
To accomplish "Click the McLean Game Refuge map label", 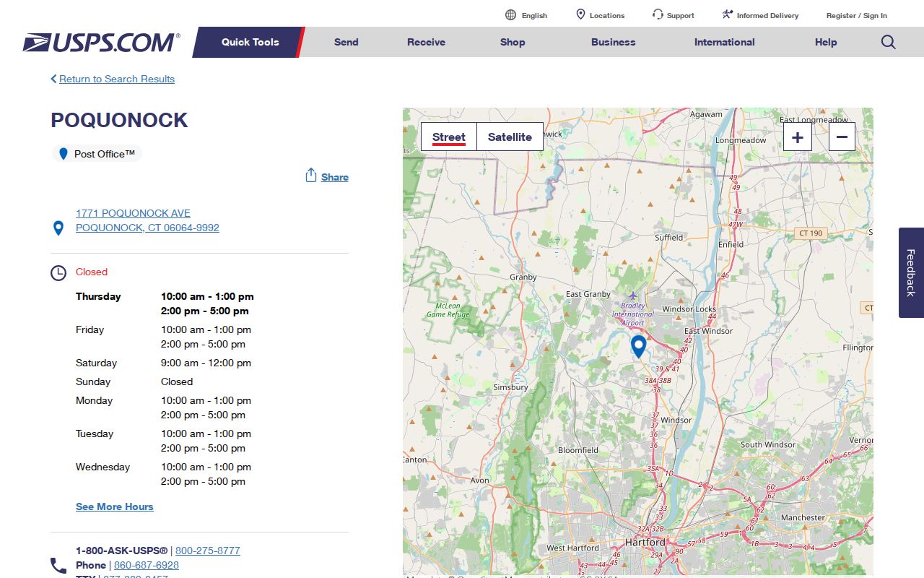I will (448, 310).
